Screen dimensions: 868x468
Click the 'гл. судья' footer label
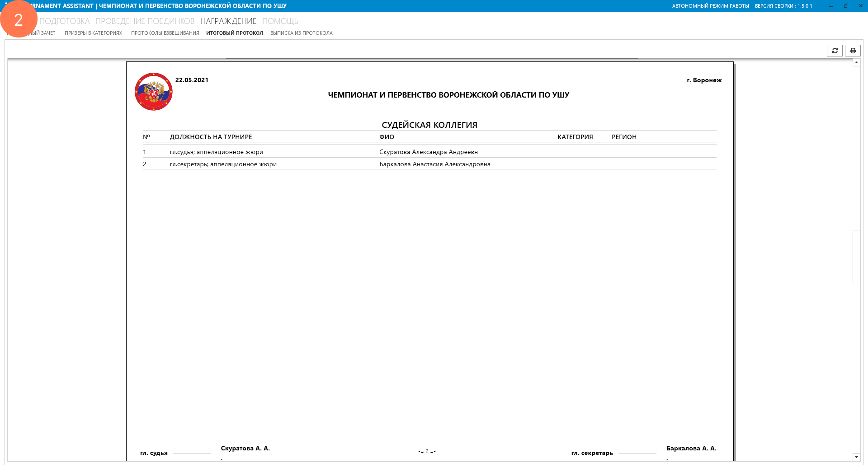154,453
